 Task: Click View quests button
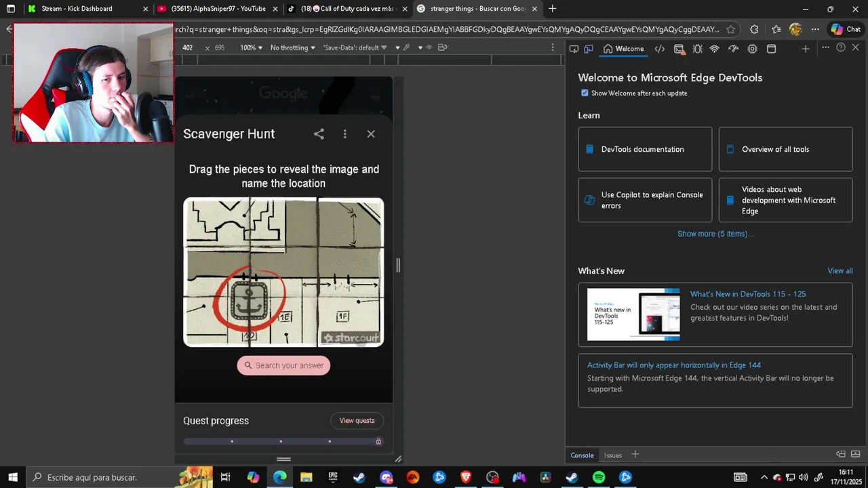point(357,421)
